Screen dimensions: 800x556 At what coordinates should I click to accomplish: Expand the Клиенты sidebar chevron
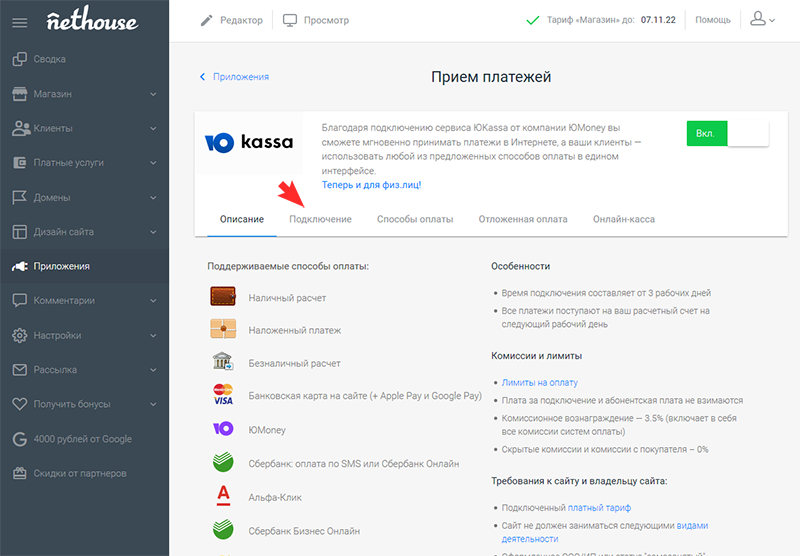tap(153, 129)
